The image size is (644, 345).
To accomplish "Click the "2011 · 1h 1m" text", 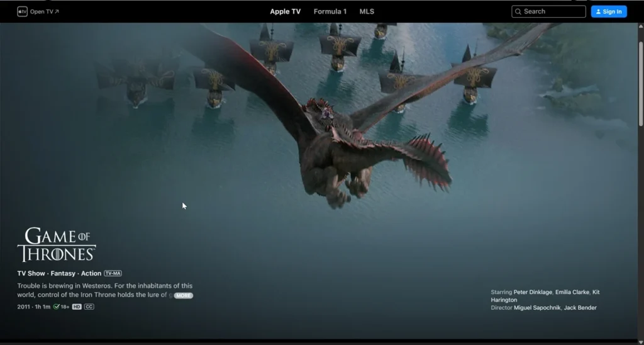I will [34, 307].
